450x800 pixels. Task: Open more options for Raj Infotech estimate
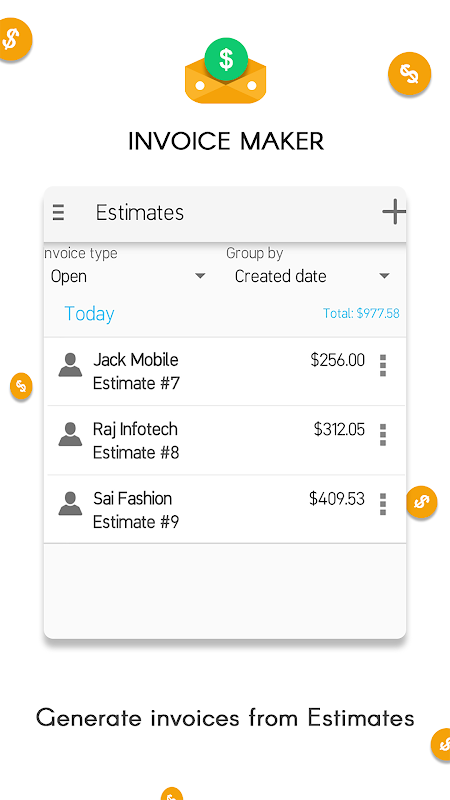coord(383,435)
